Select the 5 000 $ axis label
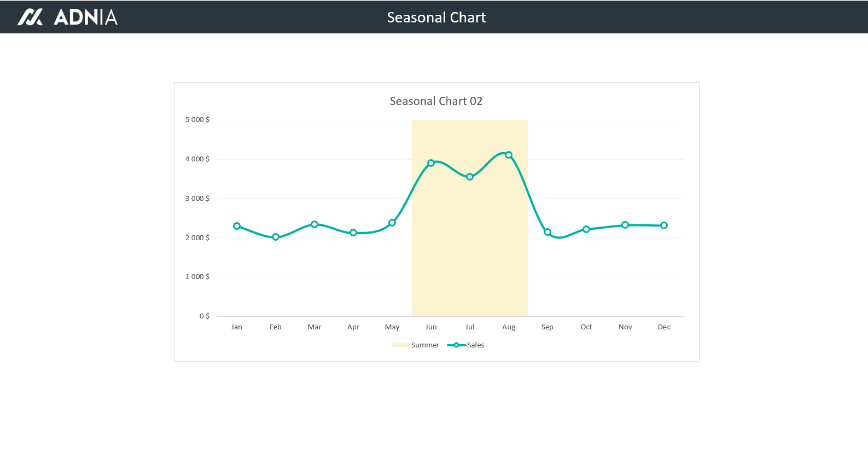Viewport: 868px width, 470px height. point(197,120)
